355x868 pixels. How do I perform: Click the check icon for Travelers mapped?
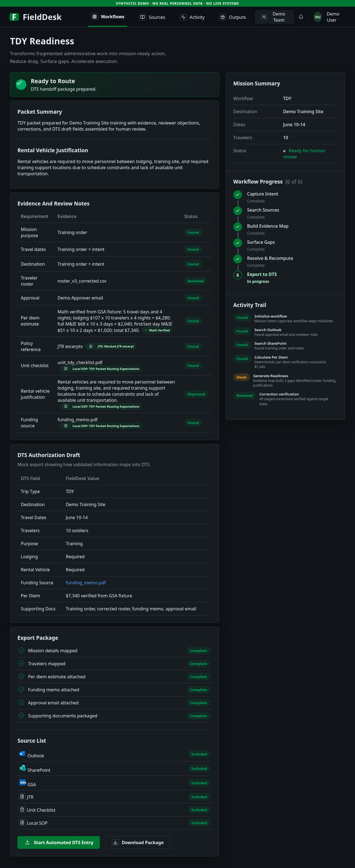point(21,663)
